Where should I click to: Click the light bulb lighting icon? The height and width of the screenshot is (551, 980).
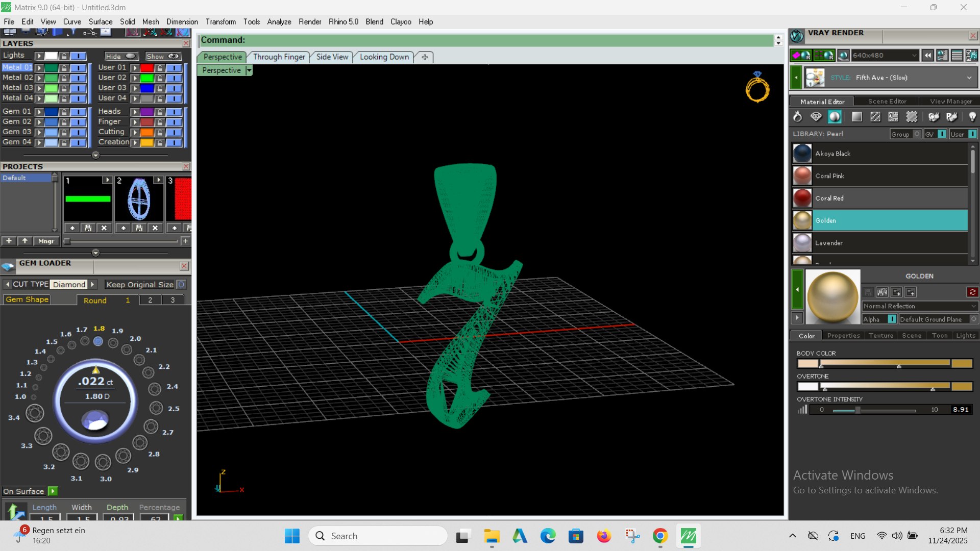(972, 117)
